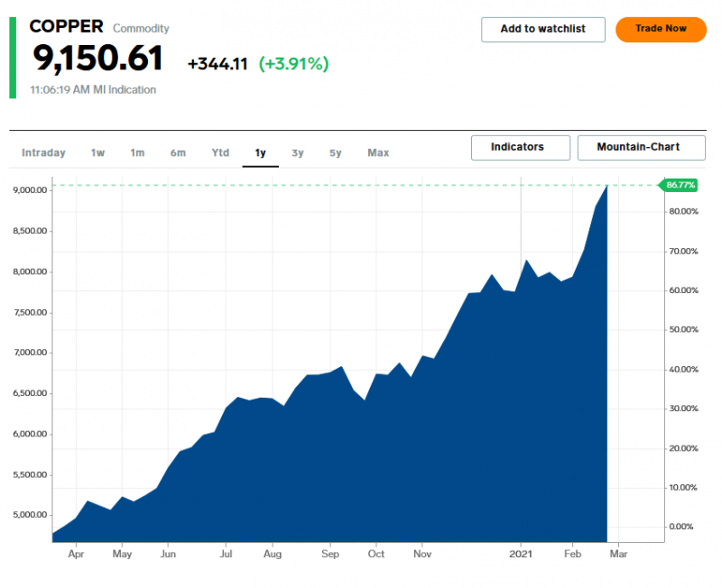The width and height of the screenshot is (722, 588).
Task: Click the 7,000.00 y-axis label
Action: 30,353
